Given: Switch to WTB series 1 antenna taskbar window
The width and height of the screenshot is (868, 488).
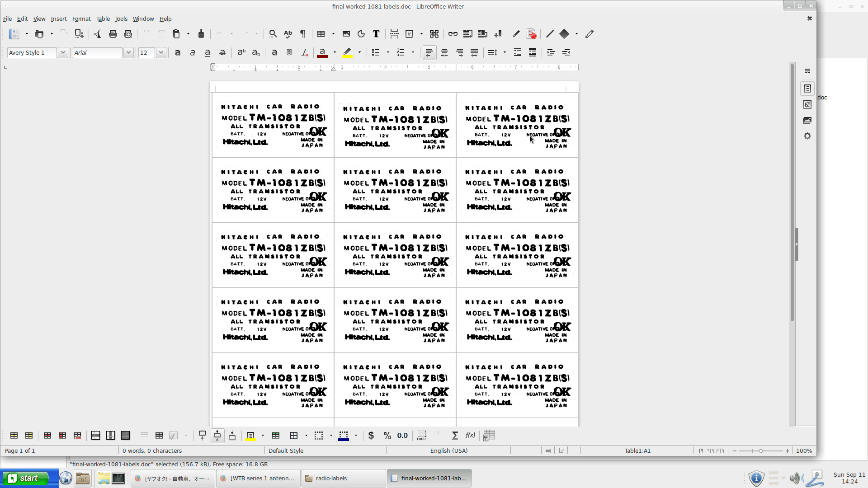Looking at the screenshot, I should click(x=258, y=478).
